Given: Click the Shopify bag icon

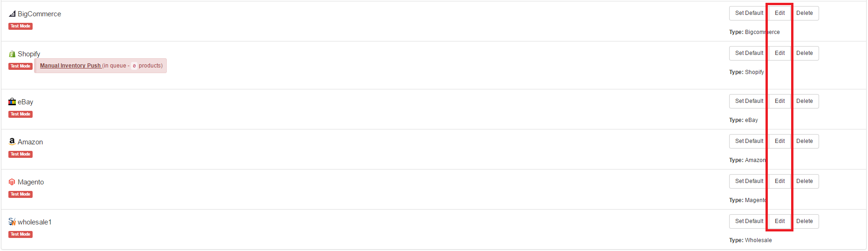Looking at the screenshot, I should (x=12, y=54).
